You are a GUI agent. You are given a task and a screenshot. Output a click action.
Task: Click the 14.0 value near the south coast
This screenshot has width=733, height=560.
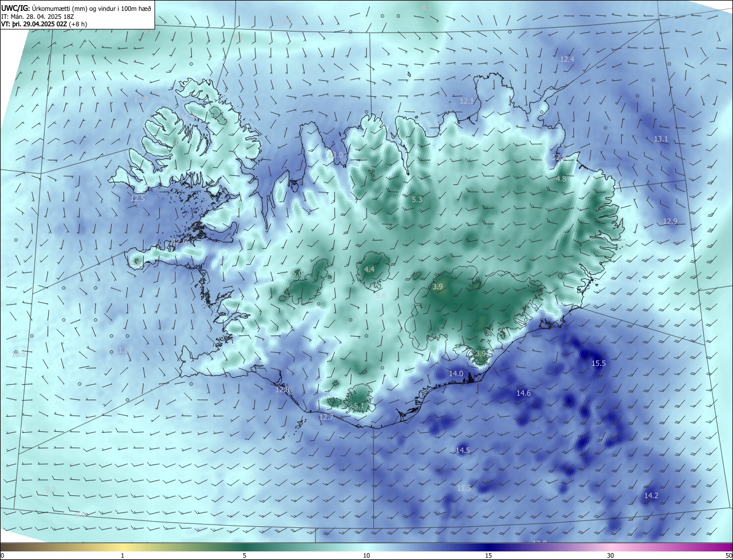tap(456, 374)
